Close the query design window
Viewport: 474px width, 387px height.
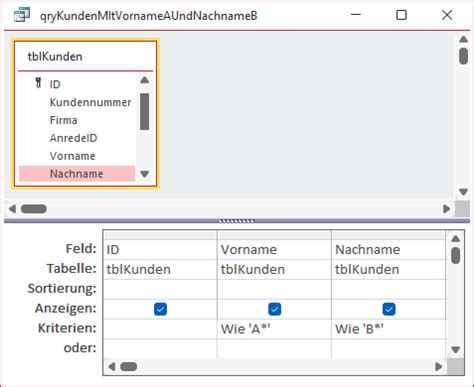447,15
